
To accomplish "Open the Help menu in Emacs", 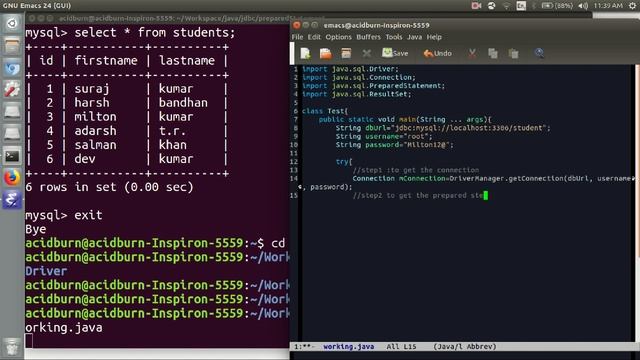I will [434, 37].
